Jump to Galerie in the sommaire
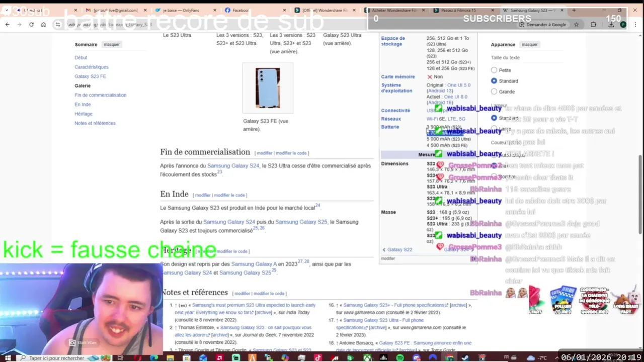 coord(83,85)
